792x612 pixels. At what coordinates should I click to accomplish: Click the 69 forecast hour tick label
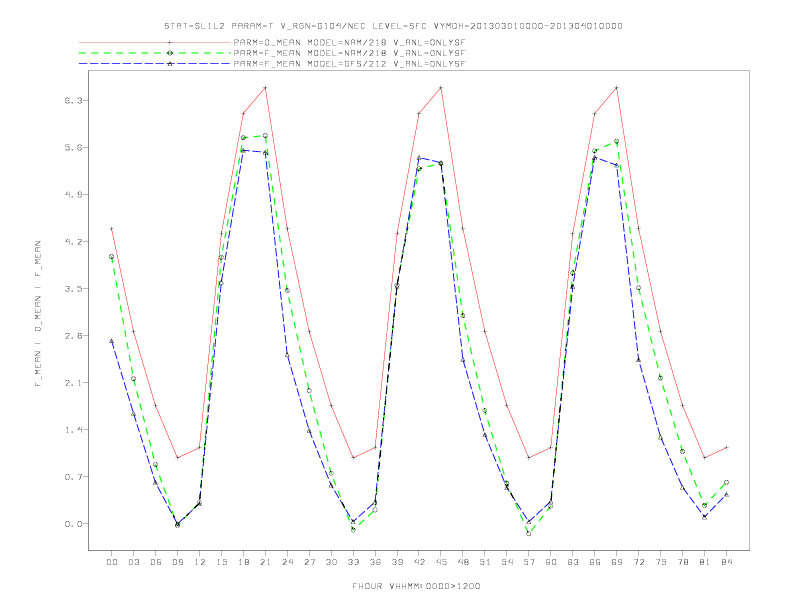617,562
